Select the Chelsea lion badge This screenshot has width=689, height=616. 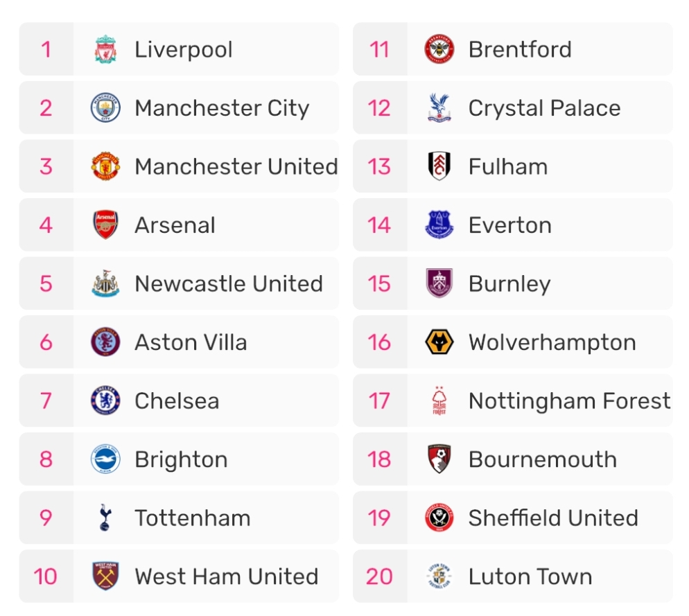pyautogui.click(x=105, y=401)
